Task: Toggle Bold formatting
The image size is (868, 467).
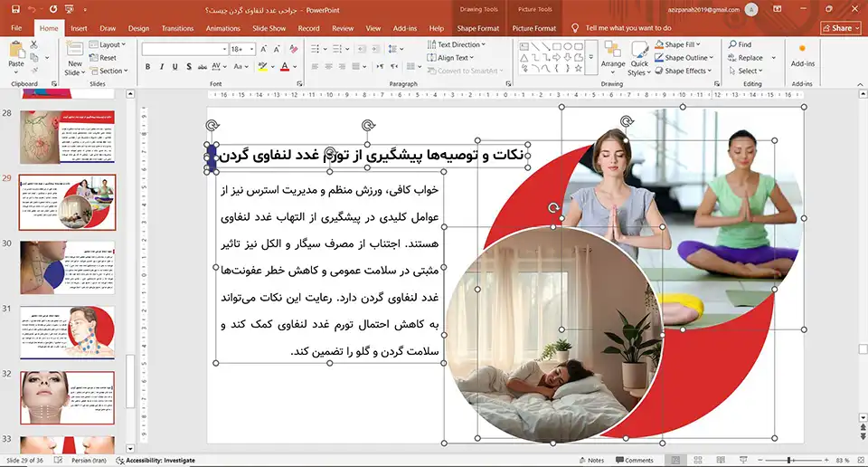Action: coord(147,66)
